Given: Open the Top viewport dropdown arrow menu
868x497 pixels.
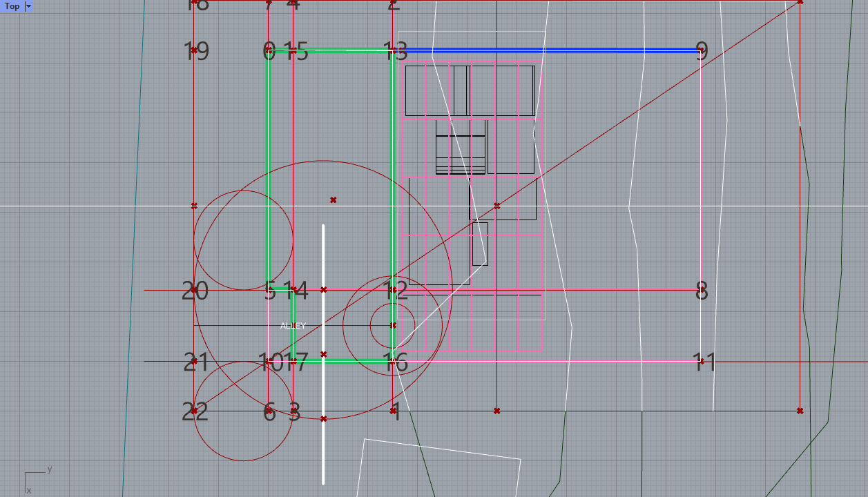Looking at the screenshot, I should pyautogui.click(x=28, y=6).
